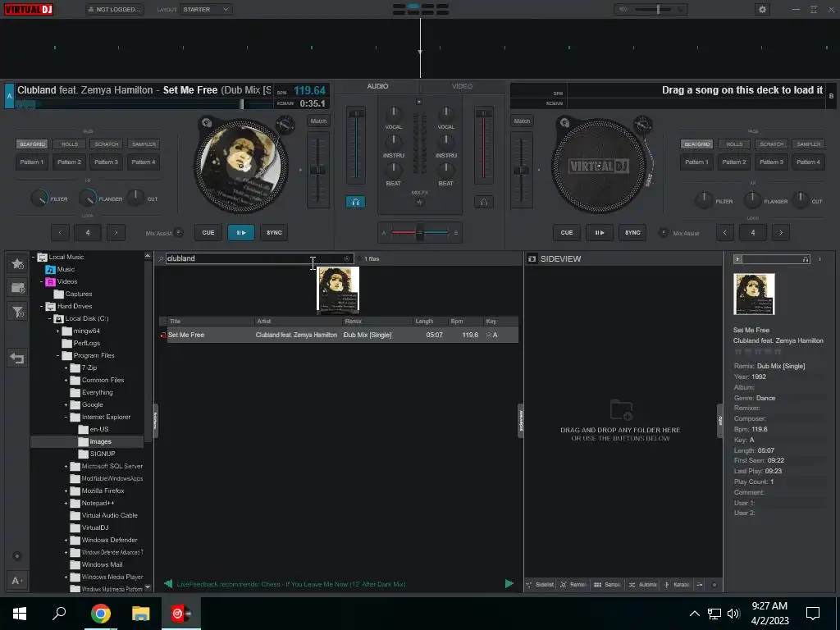Toggle left deck ROLLS pad mode
This screenshot has height=630, width=840.
[x=70, y=144]
